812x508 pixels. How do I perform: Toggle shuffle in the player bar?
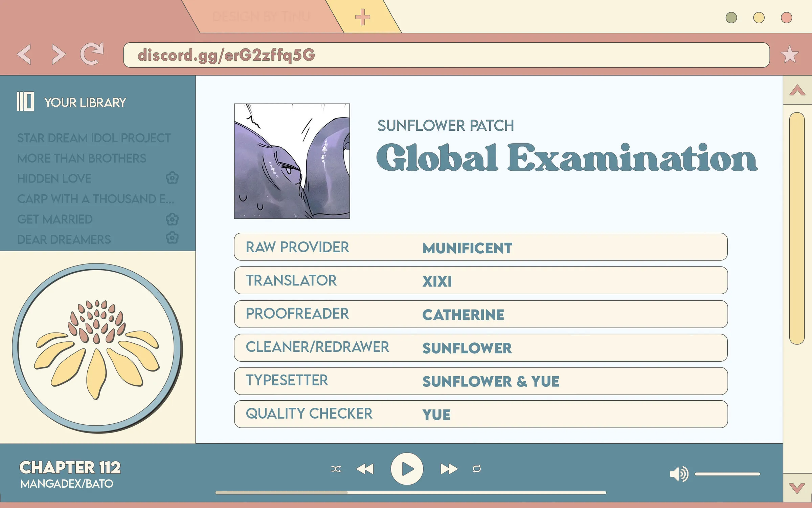[336, 469]
